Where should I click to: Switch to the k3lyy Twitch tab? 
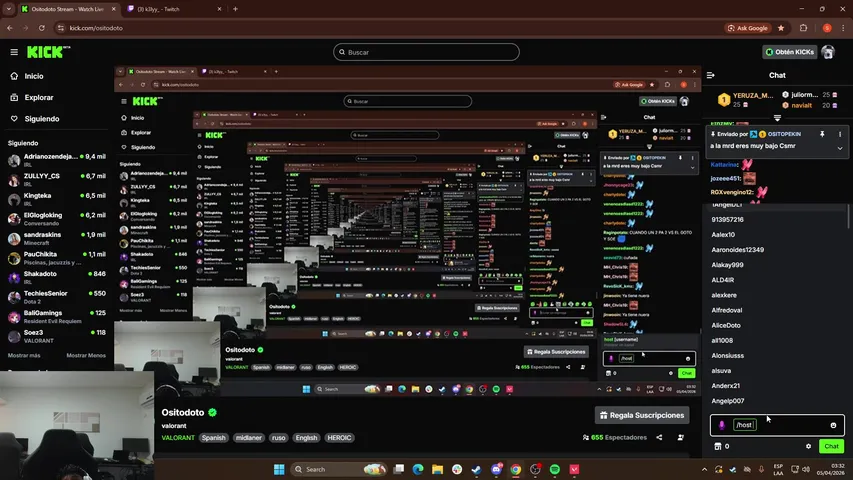point(175,9)
